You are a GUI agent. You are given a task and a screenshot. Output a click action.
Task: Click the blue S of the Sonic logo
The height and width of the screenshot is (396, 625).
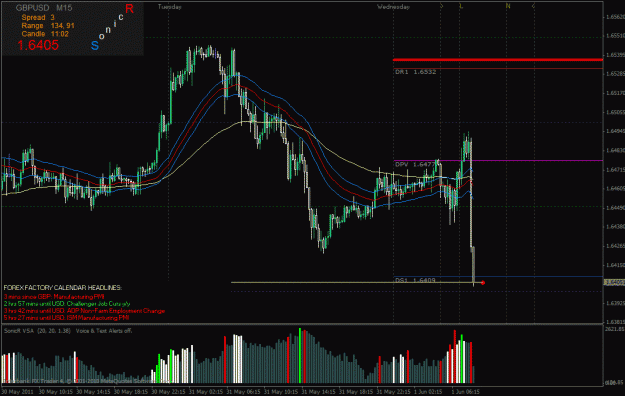94,45
